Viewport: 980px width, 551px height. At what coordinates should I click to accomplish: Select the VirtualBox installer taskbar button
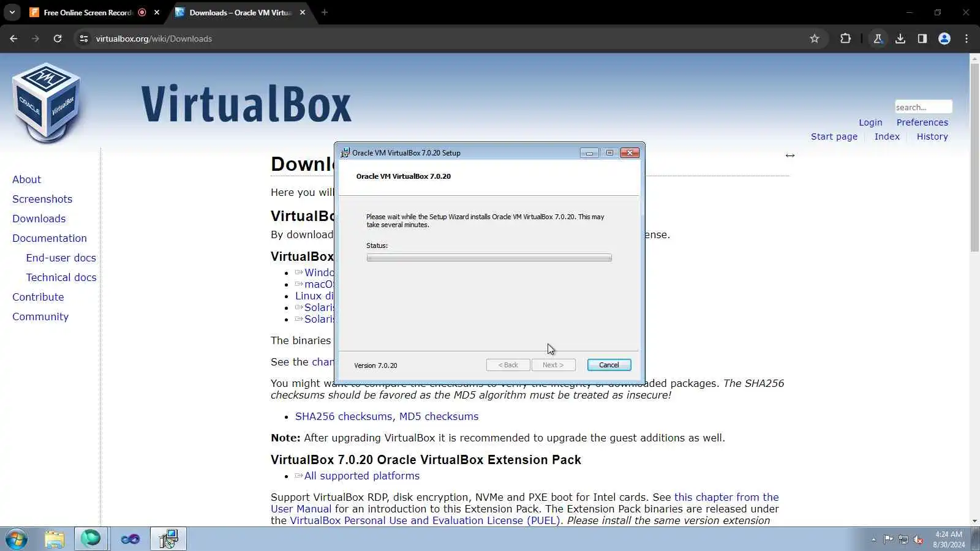[x=168, y=539]
